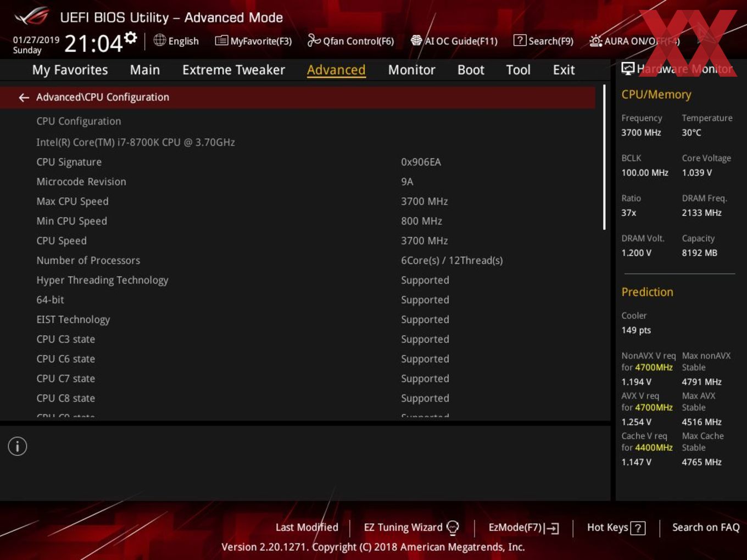Go to the Monitor tab
747x560 pixels.
pyautogui.click(x=411, y=70)
